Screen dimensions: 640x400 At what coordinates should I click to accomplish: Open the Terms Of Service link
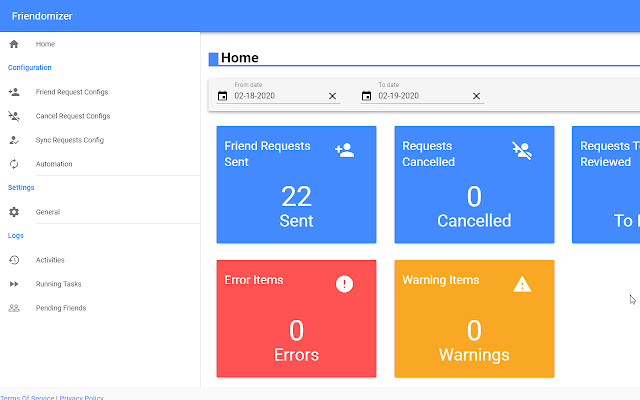point(26,397)
